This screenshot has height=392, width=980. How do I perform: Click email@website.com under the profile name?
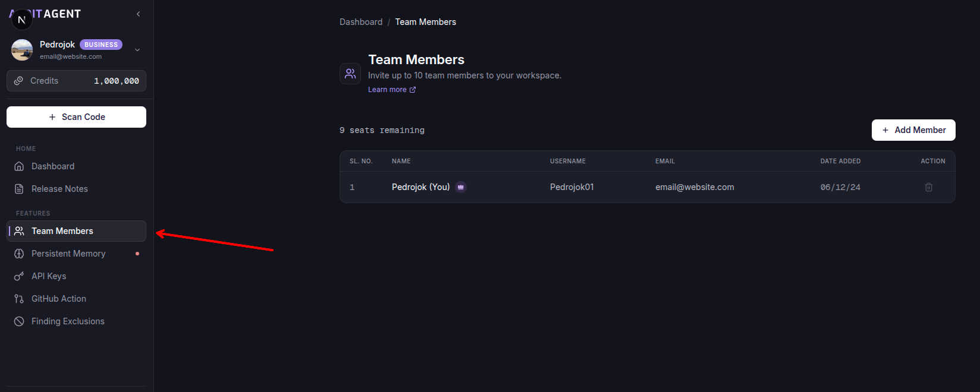(71, 56)
